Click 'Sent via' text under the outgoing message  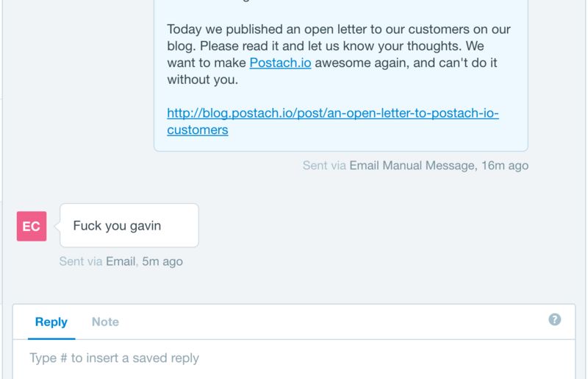tap(324, 166)
